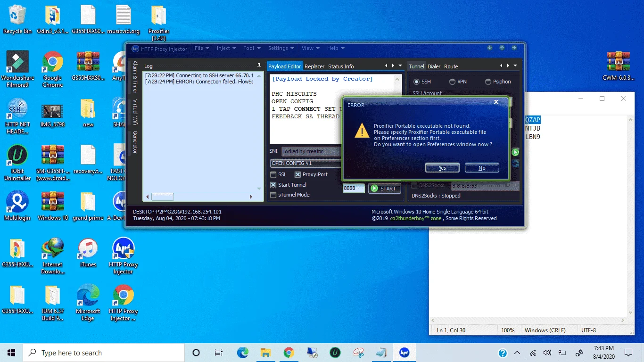644x362 pixels.
Task: Open File Explorer from the taskbar
Action: point(266,353)
